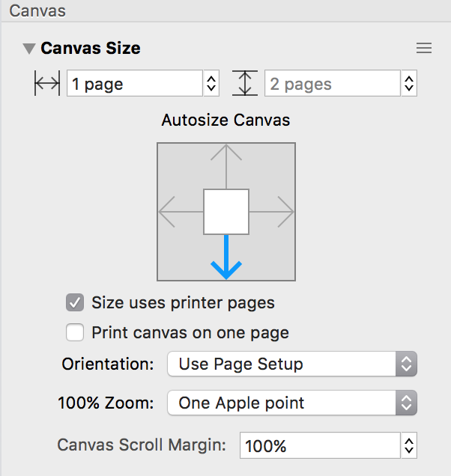Click the Canvas Scroll Margin stepper
This screenshot has height=476, width=451.
tap(409, 445)
